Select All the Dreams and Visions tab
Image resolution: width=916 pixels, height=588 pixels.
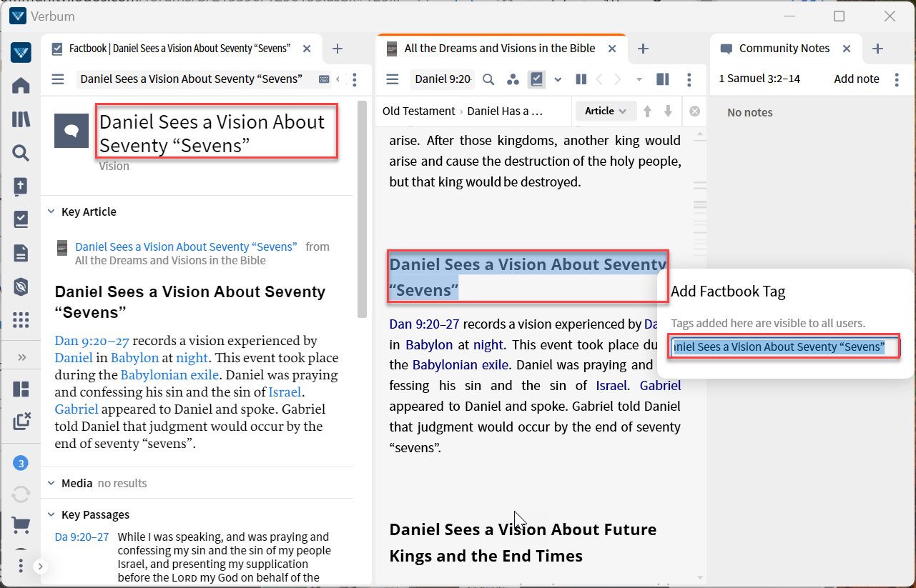pyautogui.click(x=500, y=49)
